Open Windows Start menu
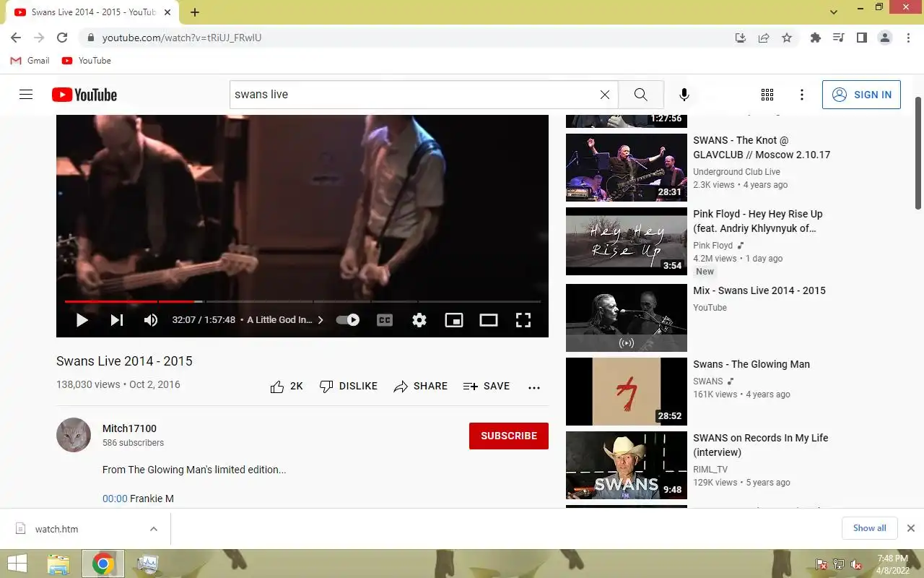The image size is (924, 578). [17, 564]
